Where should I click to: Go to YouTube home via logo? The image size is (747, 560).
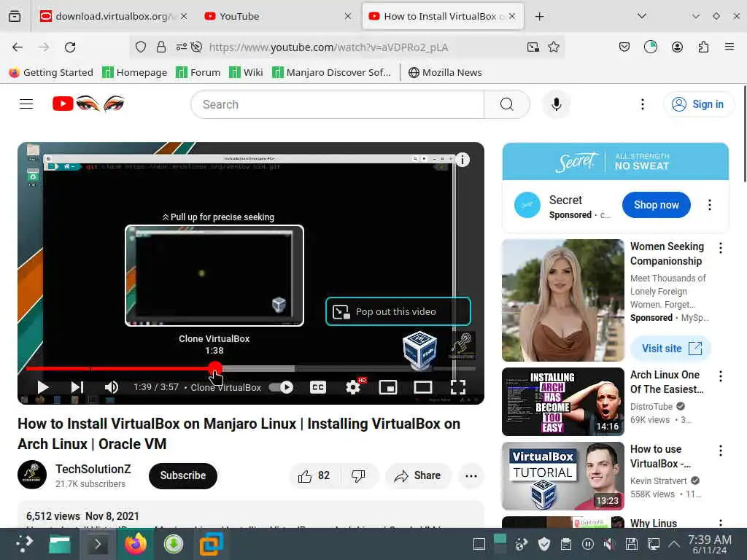tap(88, 104)
